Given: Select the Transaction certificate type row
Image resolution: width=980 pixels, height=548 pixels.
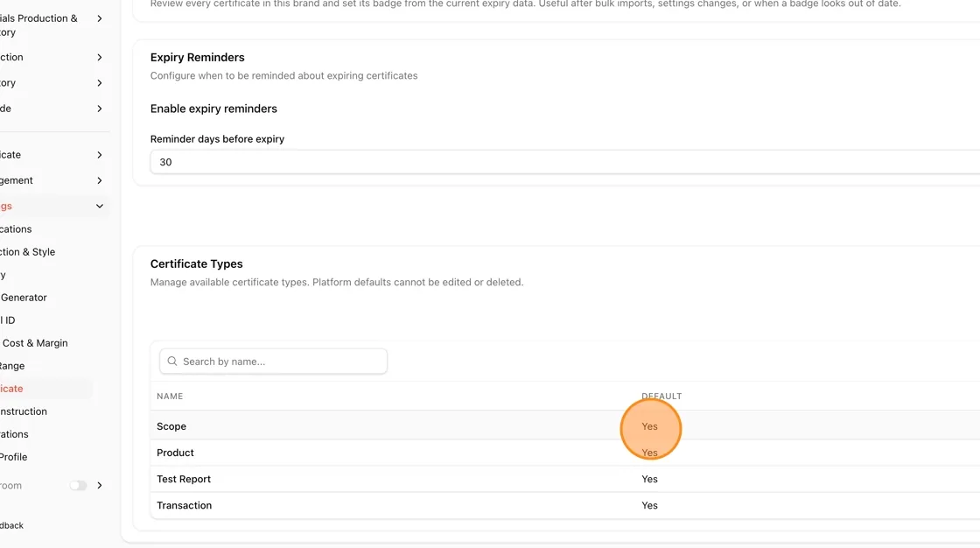Looking at the screenshot, I should [x=565, y=505].
